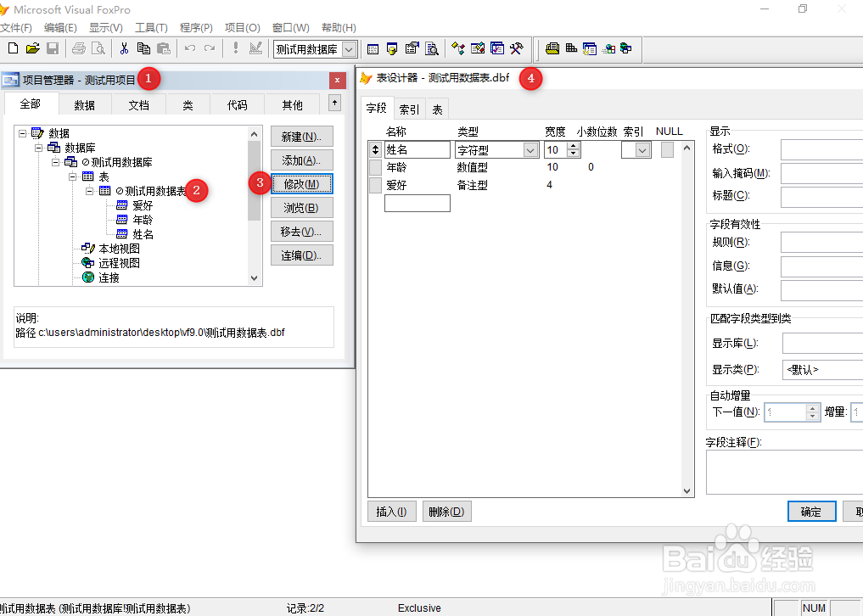The width and height of the screenshot is (863, 616).
Task: Collapse the 测试用数据表 tree node
Action: point(89,191)
